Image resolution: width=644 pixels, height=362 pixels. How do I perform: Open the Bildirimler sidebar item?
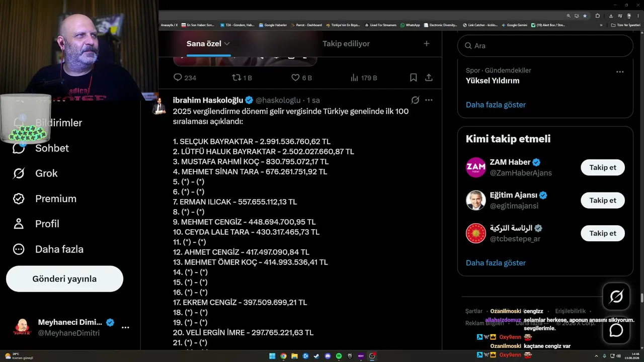coord(47,123)
